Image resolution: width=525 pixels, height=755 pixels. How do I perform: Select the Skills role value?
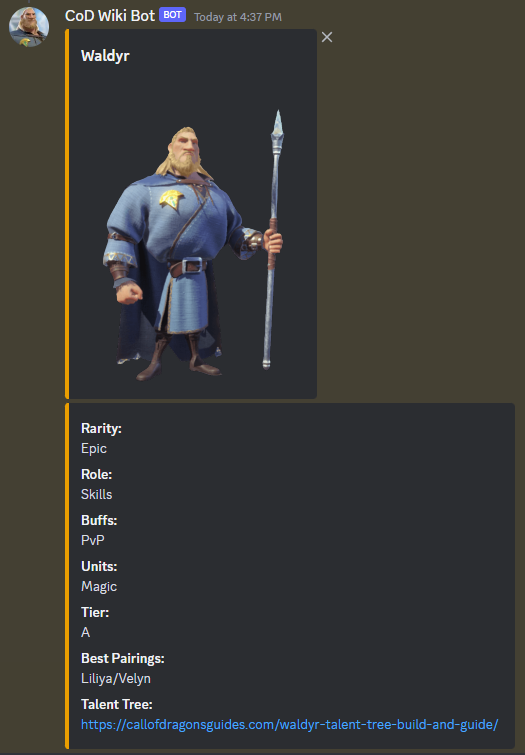coord(96,495)
